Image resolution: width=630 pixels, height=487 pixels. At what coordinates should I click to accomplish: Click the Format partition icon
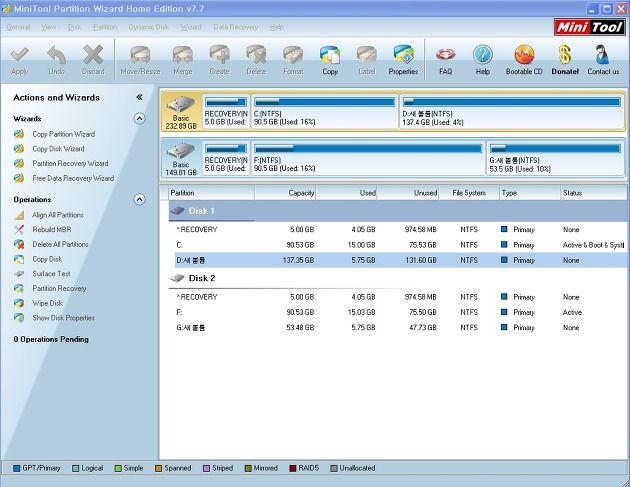click(293, 55)
